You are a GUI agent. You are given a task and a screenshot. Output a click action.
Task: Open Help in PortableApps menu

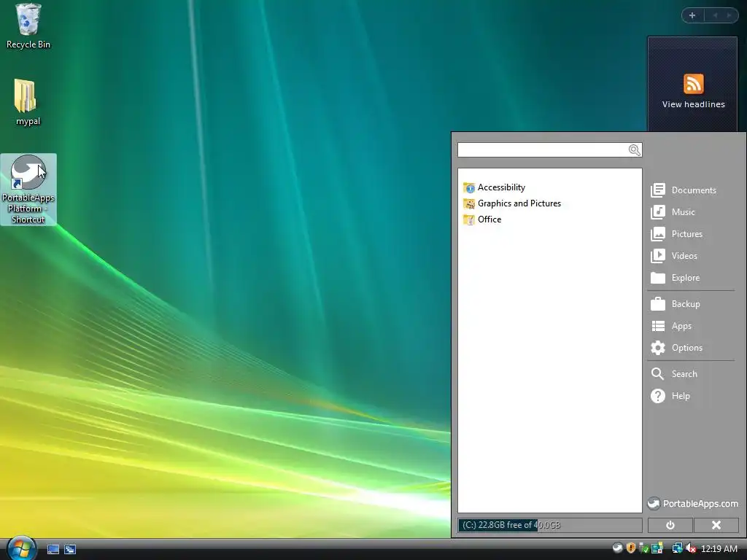[x=670, y=396]
